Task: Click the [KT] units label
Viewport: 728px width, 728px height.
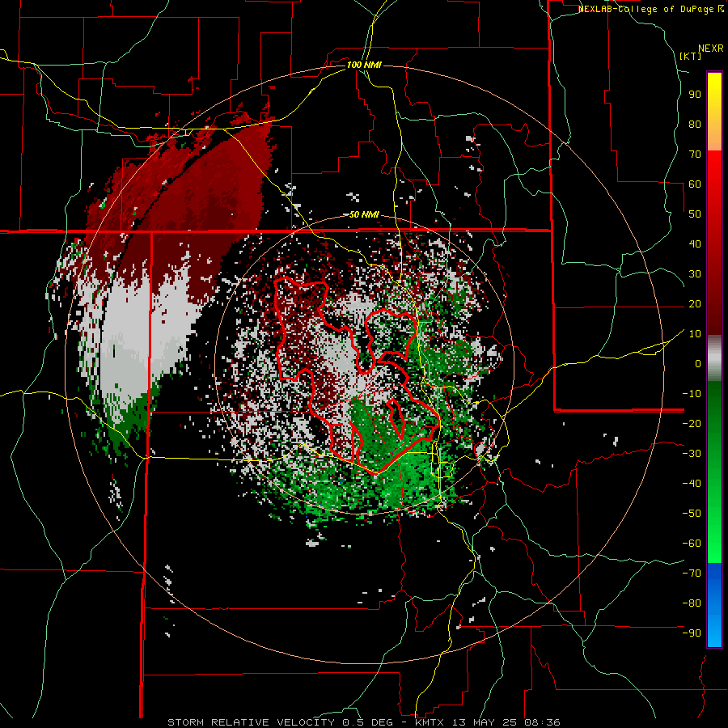Action: pyautogui.click(x=691, y=56)
